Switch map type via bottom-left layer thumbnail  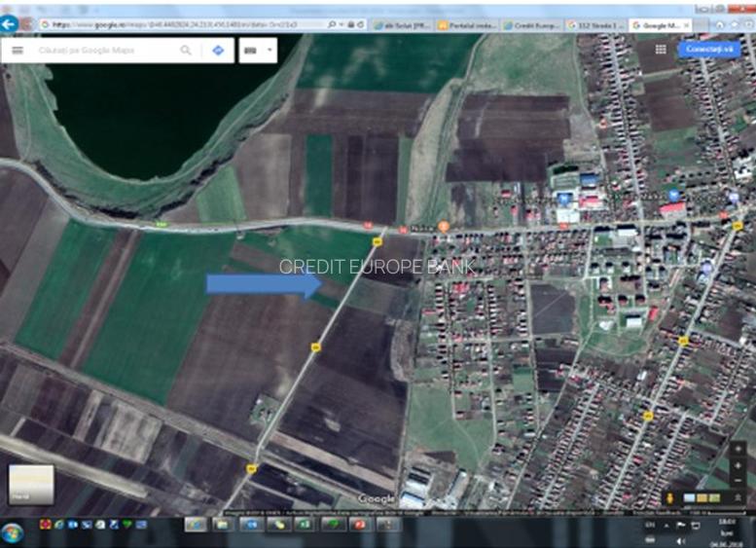coord(31,485)
